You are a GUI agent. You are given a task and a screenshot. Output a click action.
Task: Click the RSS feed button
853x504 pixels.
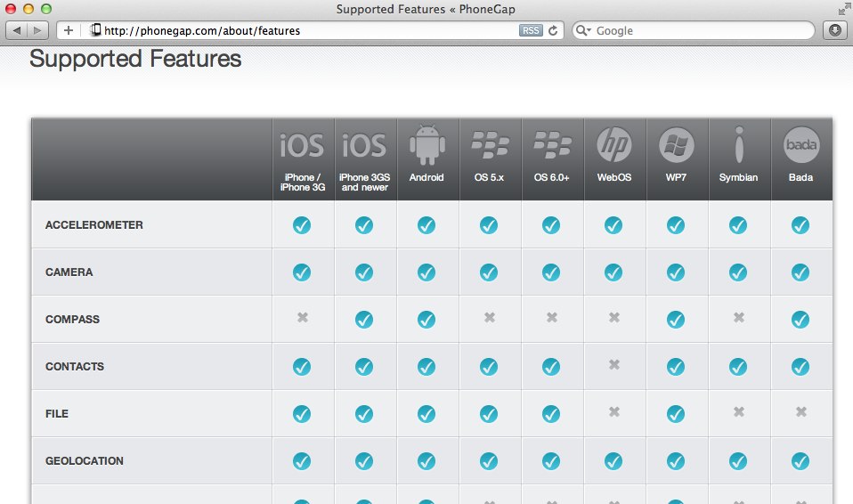point(531,30)
